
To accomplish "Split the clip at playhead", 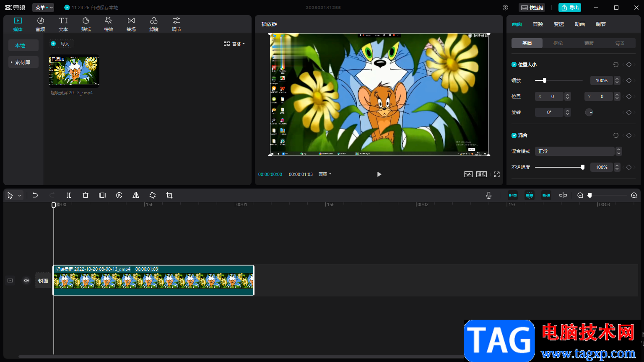I will (69, 195).
